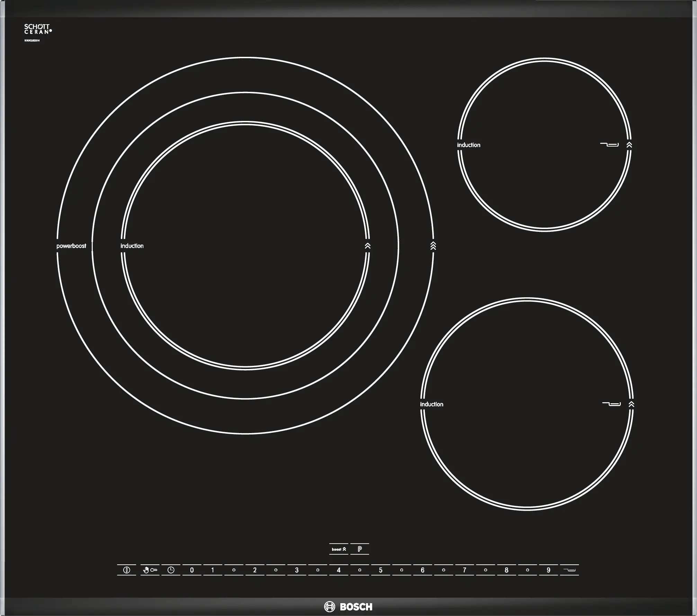Select half-step dot between 1 and 2

pyautogui.click(x=234, y=570)
